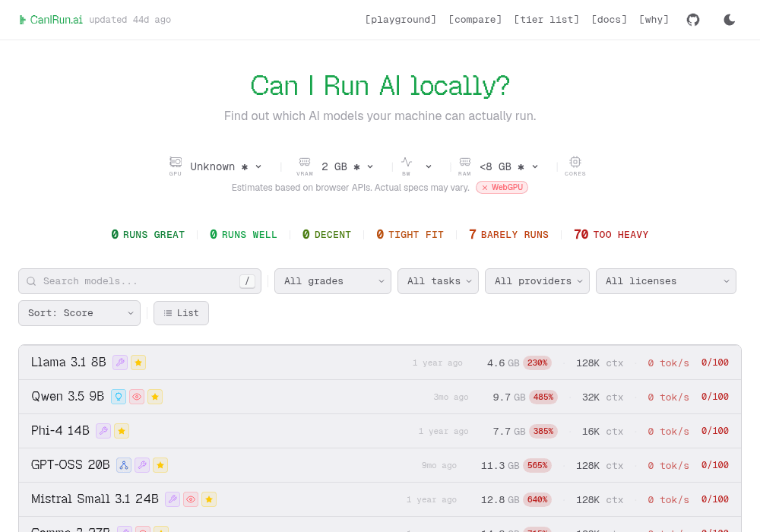The width and height of the screenshot is (760, 532).
Task: Open the Phi-4 14B row
Action: coord(380,431)
